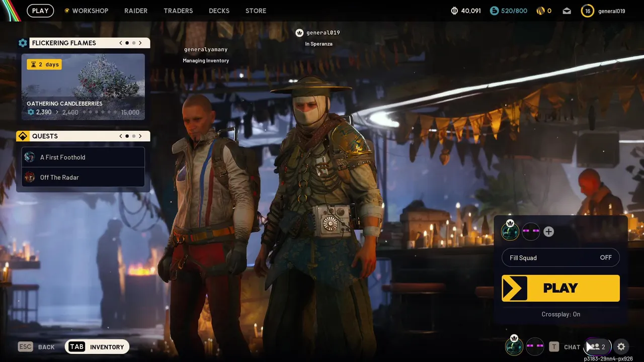Click the 2 days timer badge
Viewport: 644px width, 362px height.
click(x=44, y=64)
